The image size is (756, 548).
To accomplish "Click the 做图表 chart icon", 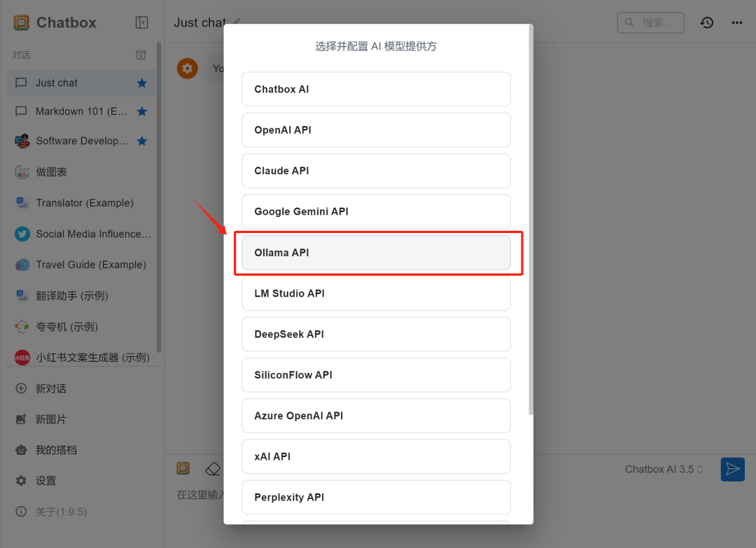I will pyautogui.click(x=22, y=172).
